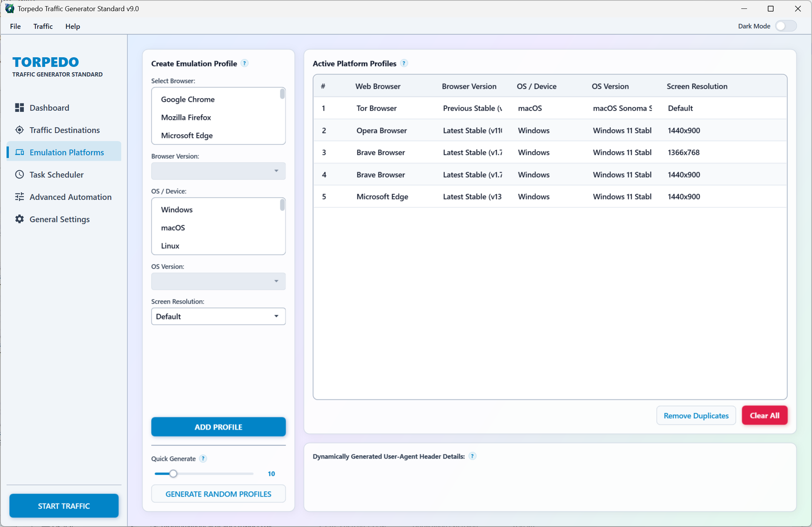Click Previous Stable browser version cell
Viewport: 812px width, 527px height.
[472, 108]
